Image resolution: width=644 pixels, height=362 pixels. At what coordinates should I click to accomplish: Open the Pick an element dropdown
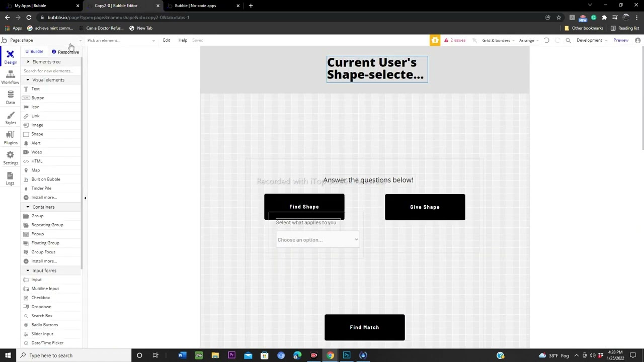(x=121, y=40)
